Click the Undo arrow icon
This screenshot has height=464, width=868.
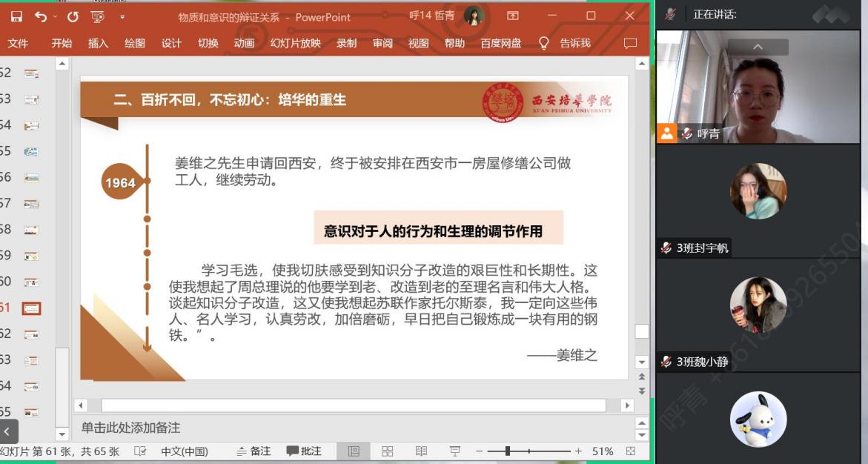(x=40, y=16)
